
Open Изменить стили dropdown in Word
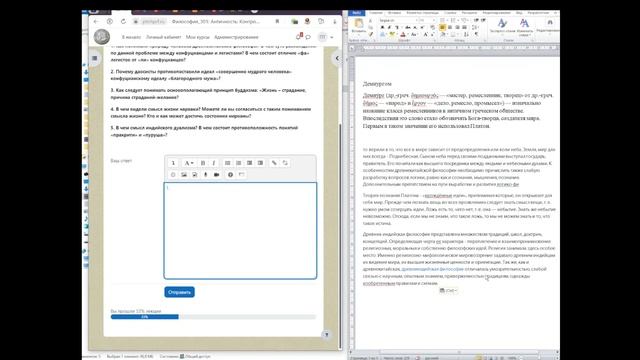(524, 27)
